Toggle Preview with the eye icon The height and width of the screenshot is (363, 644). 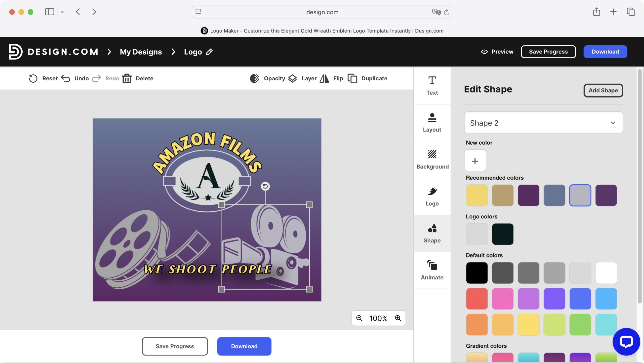click(484, 52)
